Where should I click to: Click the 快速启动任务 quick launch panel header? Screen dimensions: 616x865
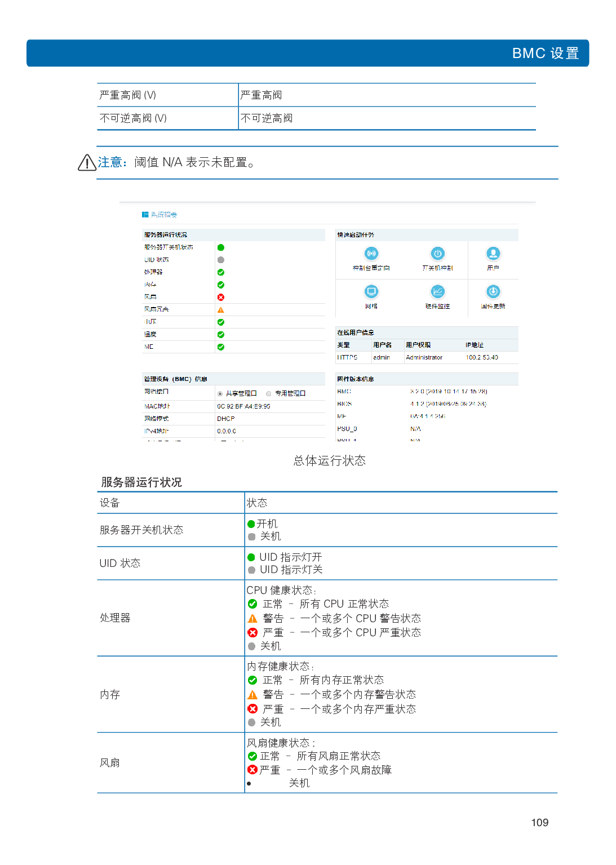click(x=356, y=235)
